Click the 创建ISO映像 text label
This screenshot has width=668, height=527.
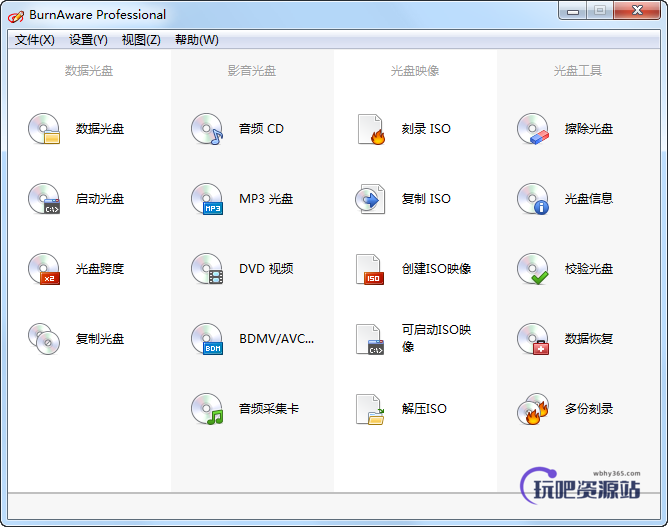pos(436,269)
